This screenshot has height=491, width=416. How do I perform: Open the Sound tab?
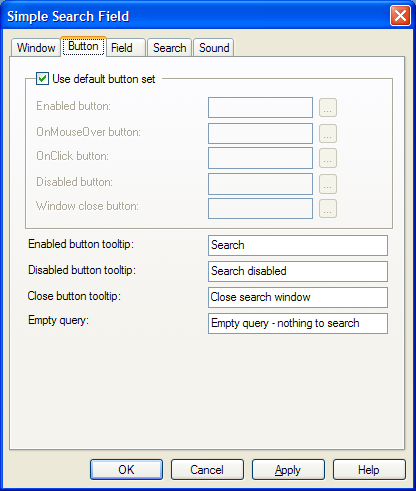coord(214,48)
